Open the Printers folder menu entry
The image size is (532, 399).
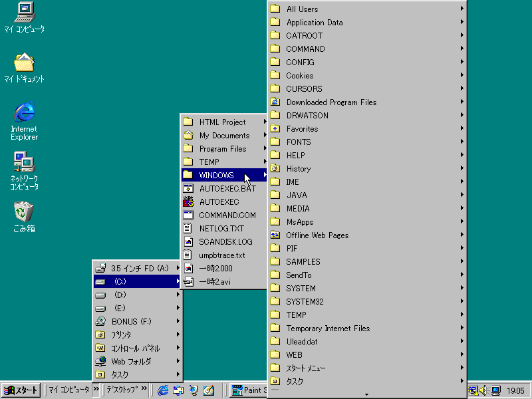pyautogui.click(x=138, y=334)
